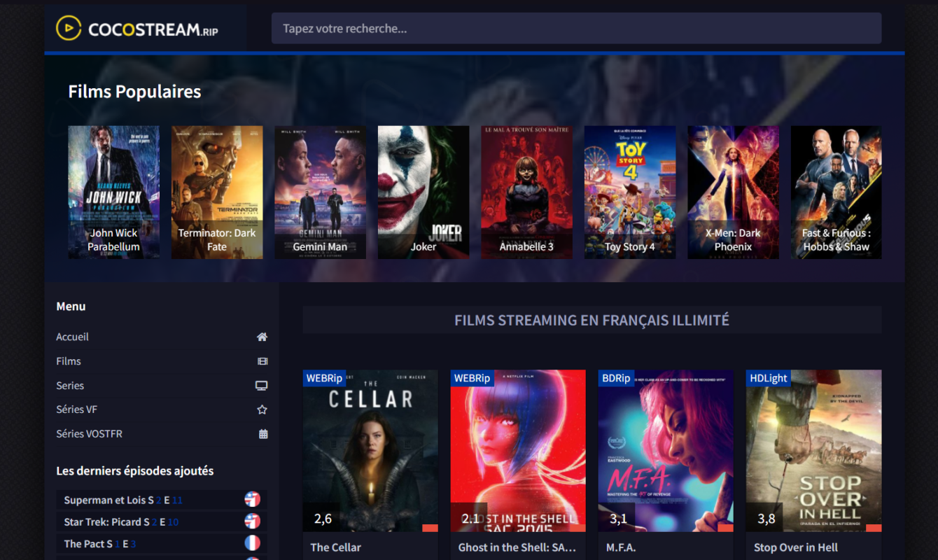This screenshot has width=938, height=560.
Task: Click the 'Menu' sidebar heading
Action: 71,306
